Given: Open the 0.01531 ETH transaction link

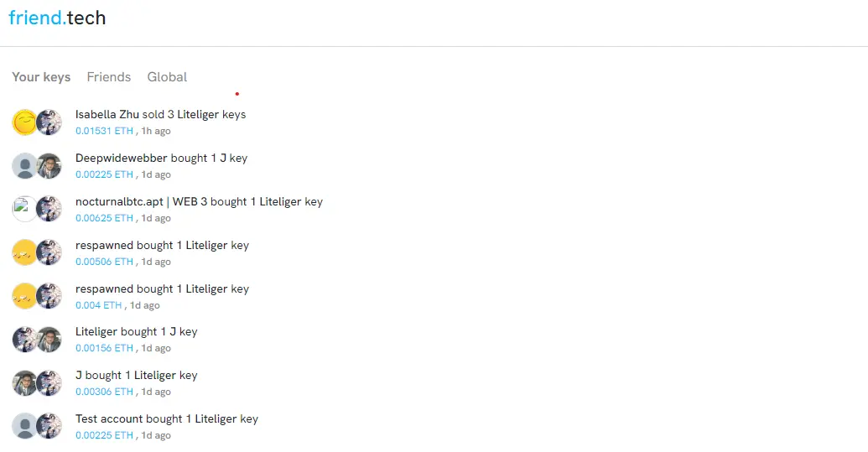Looking at the screenshot, I should point(104,131).
